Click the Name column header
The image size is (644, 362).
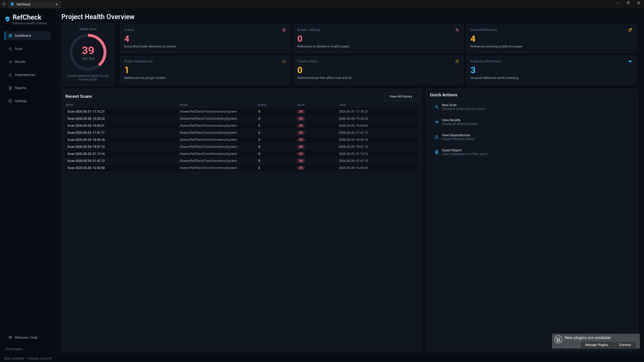click(69, 105)
